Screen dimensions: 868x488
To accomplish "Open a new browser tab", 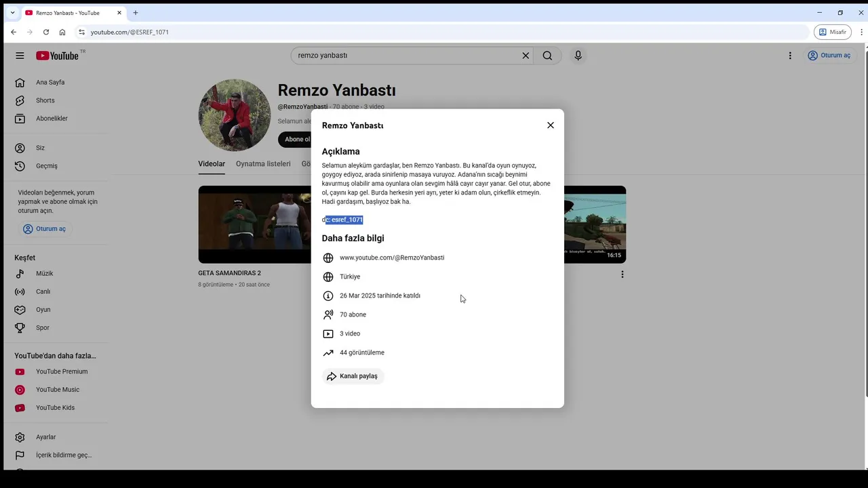I will pos(136,13).
